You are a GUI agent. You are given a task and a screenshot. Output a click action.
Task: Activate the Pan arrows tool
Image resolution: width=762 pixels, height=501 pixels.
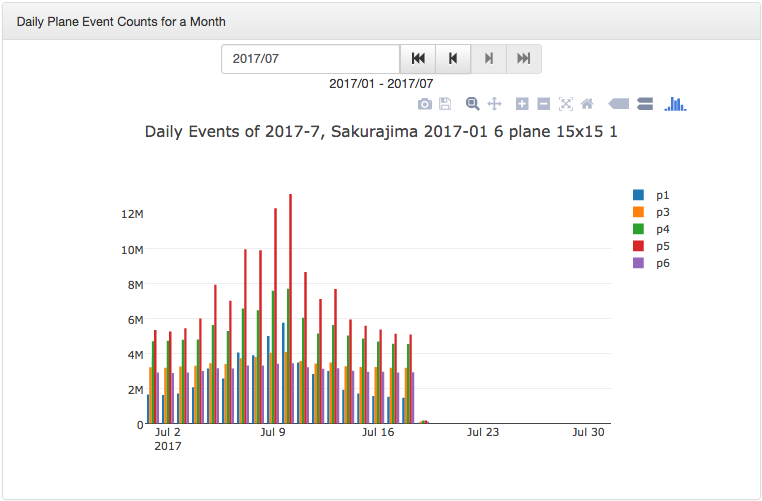tap(494, 104)
